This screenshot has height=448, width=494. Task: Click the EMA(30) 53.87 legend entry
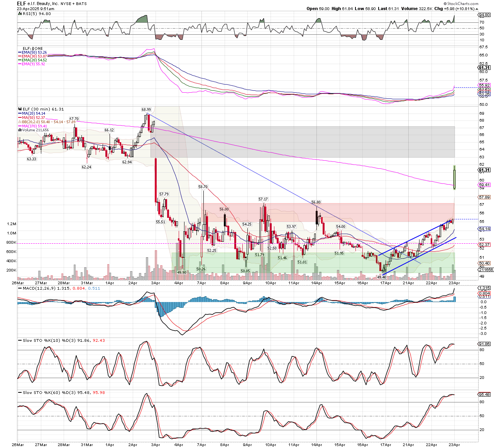click(x=32, y=56)
